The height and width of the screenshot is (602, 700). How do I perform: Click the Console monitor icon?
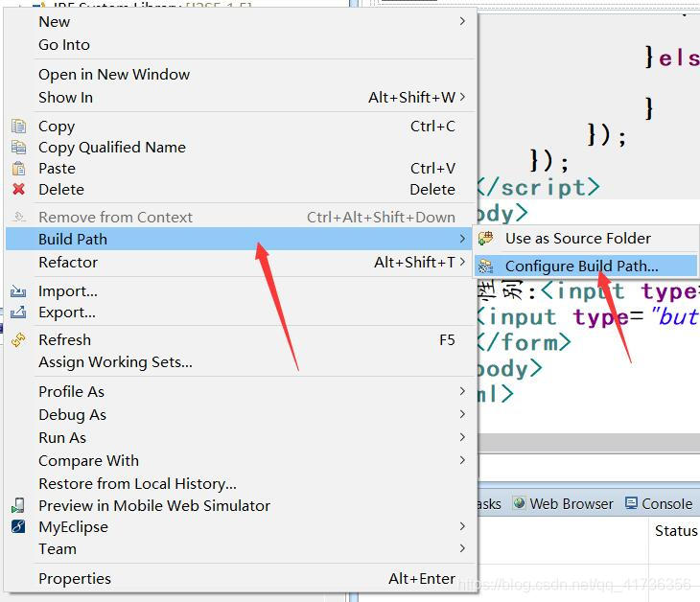point(631,503)
